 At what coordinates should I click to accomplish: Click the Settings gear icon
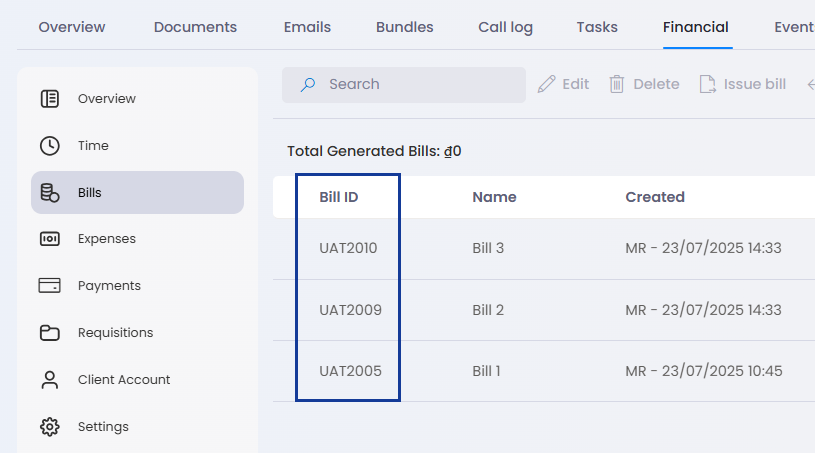pyautogui.click(x=50, y=427)
